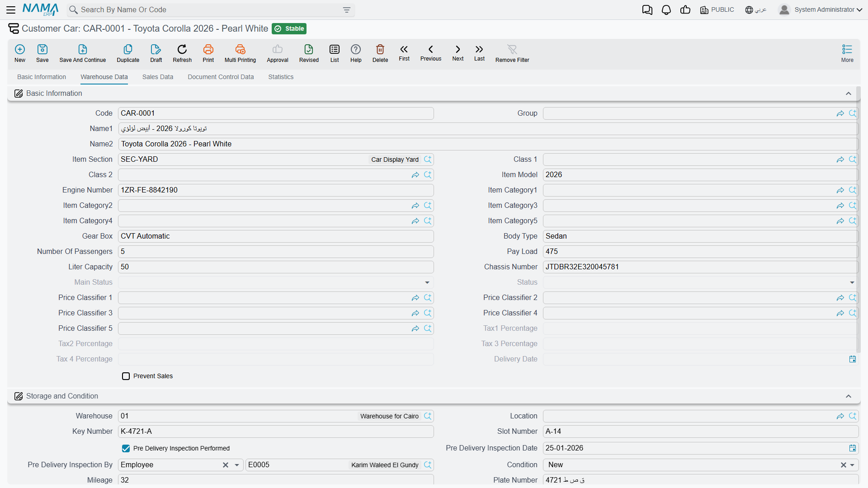Image resolution: width=868 pixels, height=488 pixels.
Task: Clear the Employee selection
Action: click(226, 465)
